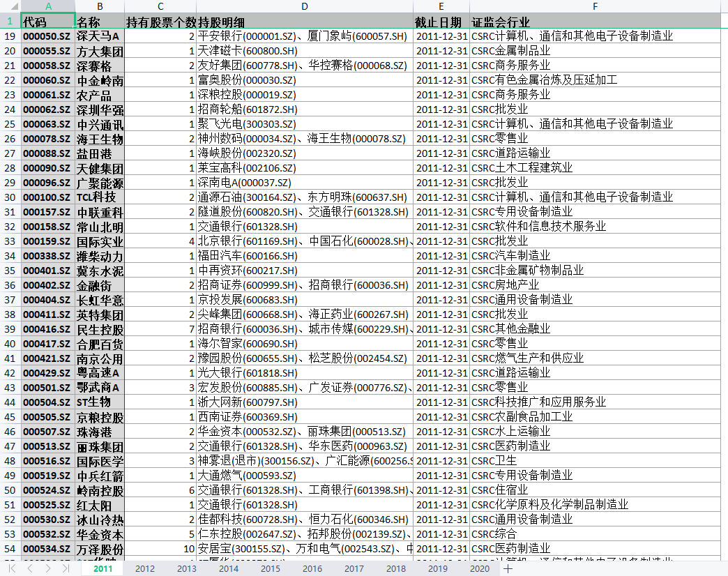Viewport: 728px width, 576px height.
Task: Select holdings cell 大通燃气(000593.SZ)
Action: point(305,476)
